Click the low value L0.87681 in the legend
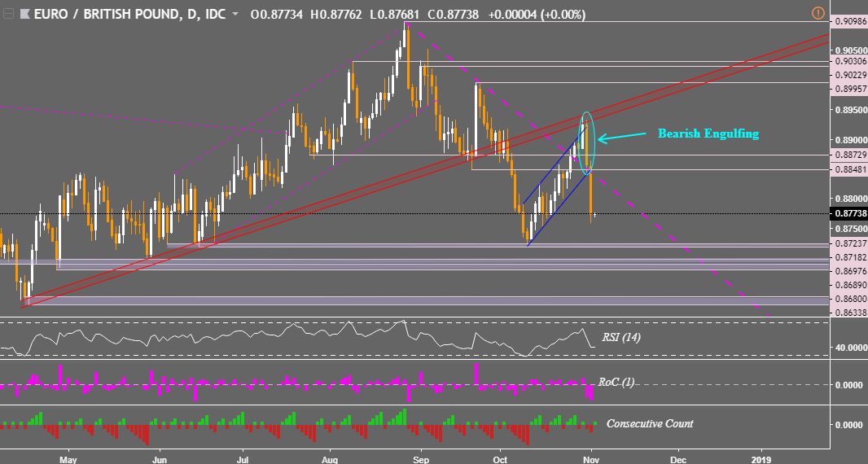Image resolution: width=868 pixels, height=464 pixels. pos(393,15)
